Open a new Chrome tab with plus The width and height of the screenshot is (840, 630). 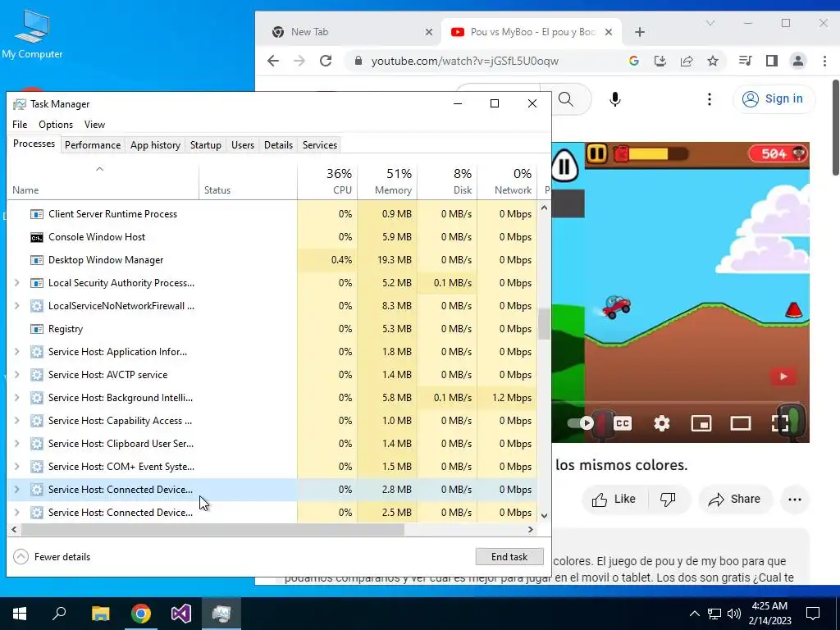click(639, 32)
